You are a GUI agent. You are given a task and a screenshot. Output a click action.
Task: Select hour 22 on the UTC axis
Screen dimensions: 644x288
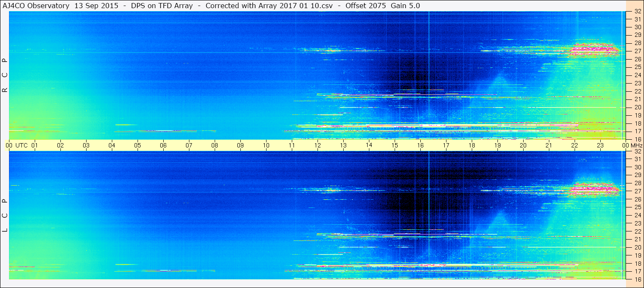pos(575,145)
